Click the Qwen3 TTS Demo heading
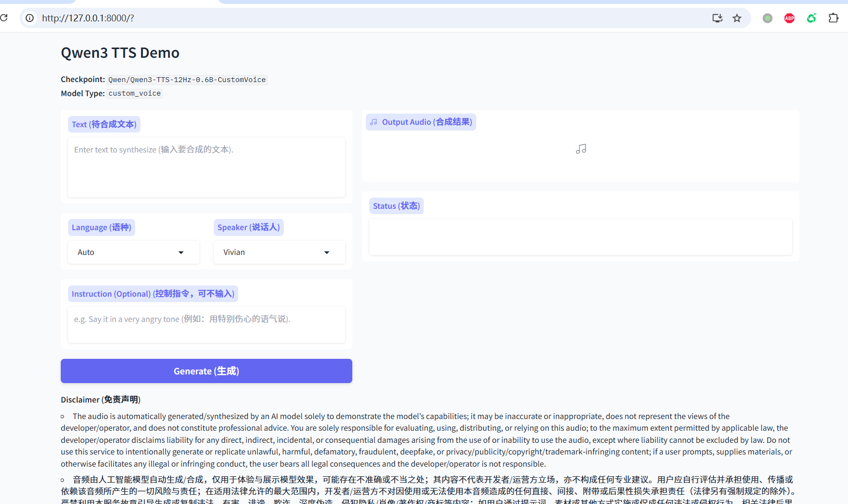Image resolution: width=848 pixels, height=504 pixels. (120, 52)
